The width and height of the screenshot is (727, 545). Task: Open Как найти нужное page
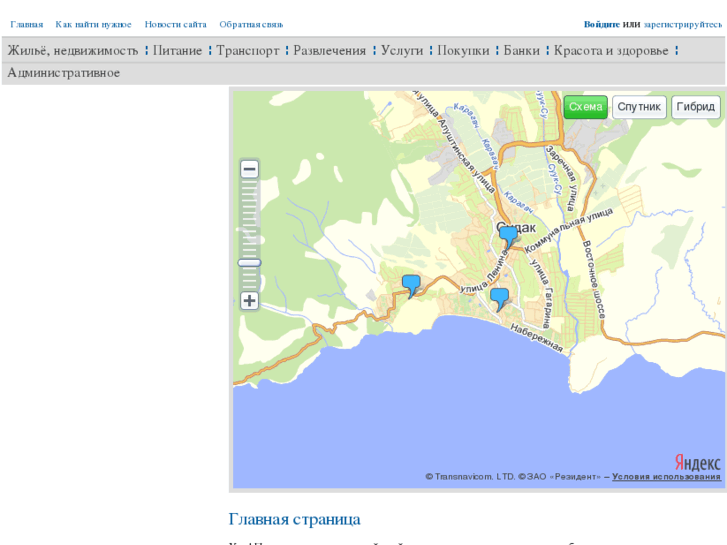93,25
